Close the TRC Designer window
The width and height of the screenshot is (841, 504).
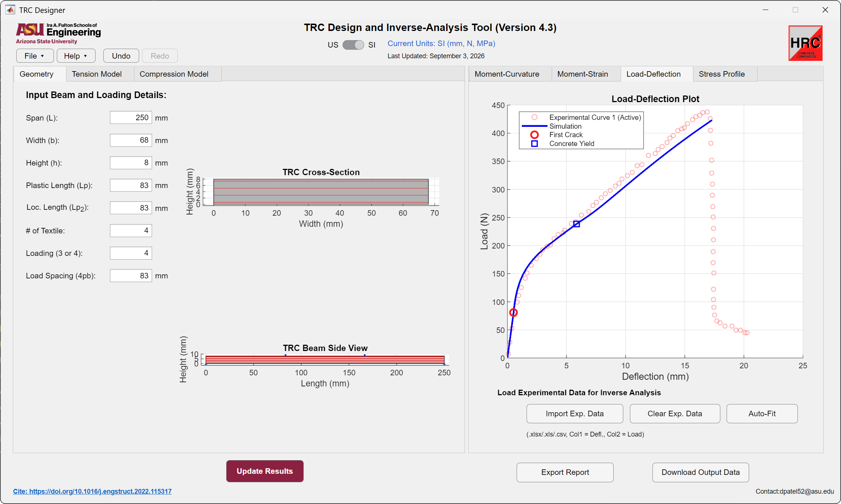click(825, 10)
